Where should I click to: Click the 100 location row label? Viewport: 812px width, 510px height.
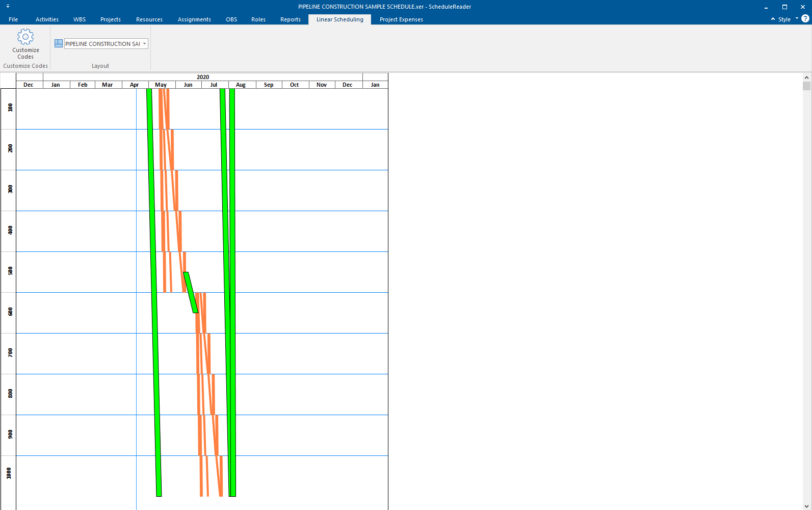pos(10,108)
